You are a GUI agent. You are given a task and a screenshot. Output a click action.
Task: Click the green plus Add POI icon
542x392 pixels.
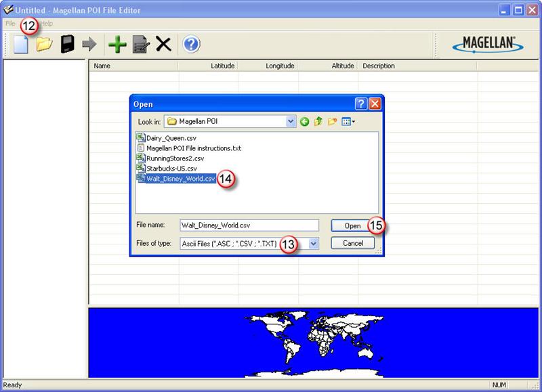(x=117, y=45)
